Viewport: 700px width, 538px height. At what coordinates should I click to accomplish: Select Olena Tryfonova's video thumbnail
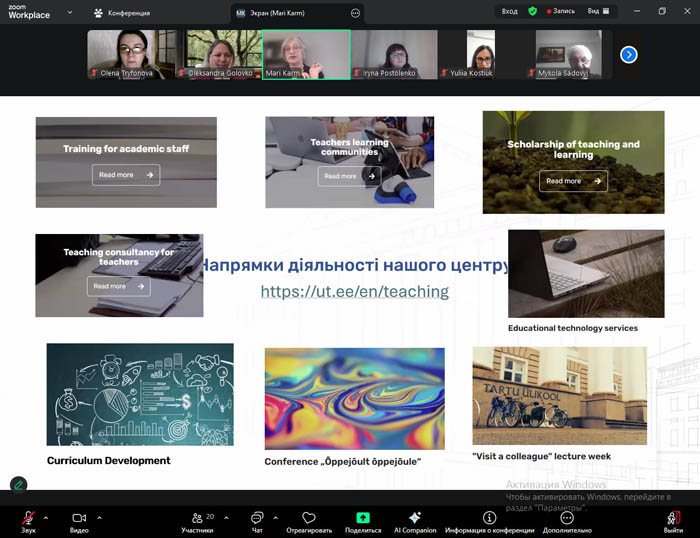pyautogui.click(x=131, y=54)
